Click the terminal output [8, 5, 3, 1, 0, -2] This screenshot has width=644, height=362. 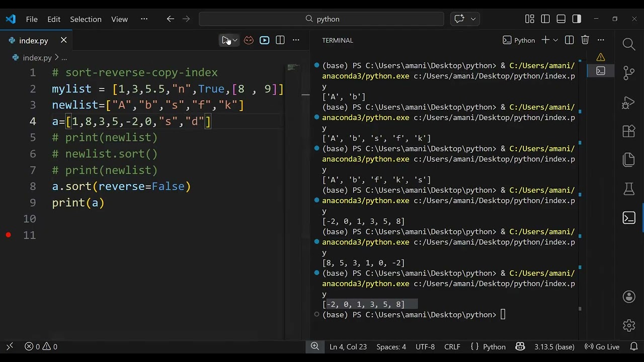pos(363,263)
